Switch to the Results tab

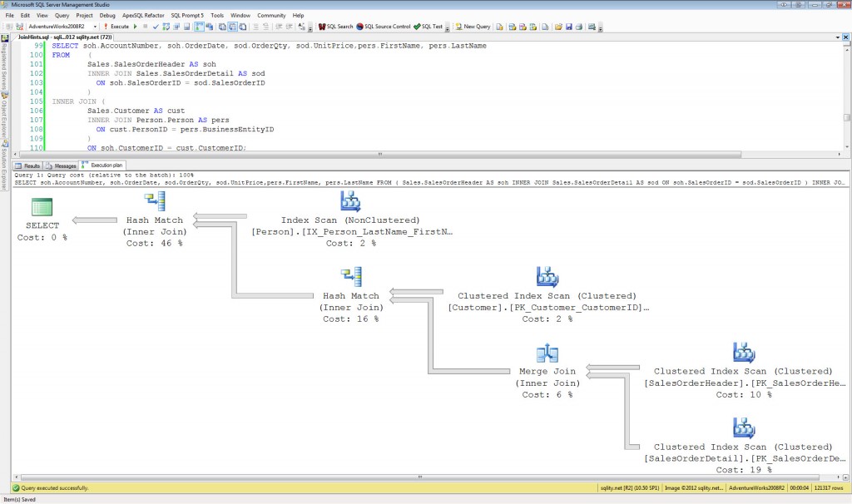click(x=28, y=166)
